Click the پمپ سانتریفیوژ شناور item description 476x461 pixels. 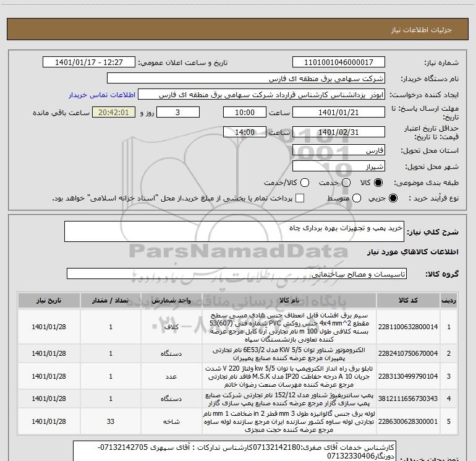(289, 399)
